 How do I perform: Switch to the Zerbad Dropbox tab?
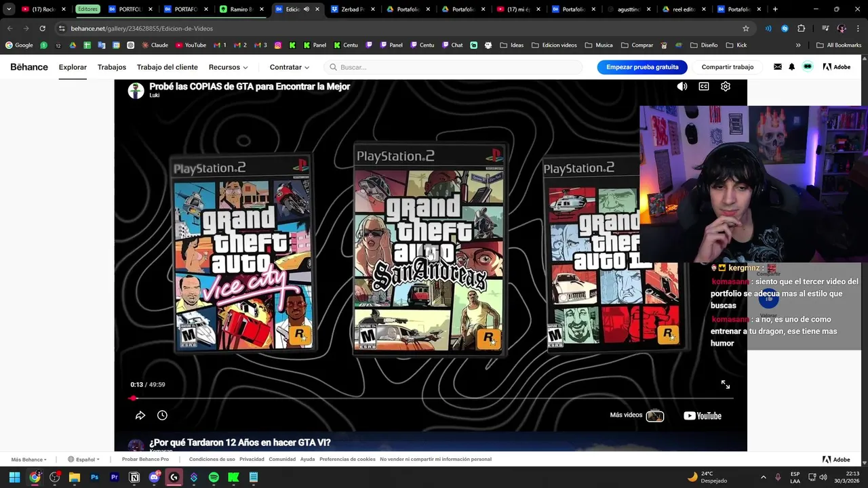(x=353, y=9)
